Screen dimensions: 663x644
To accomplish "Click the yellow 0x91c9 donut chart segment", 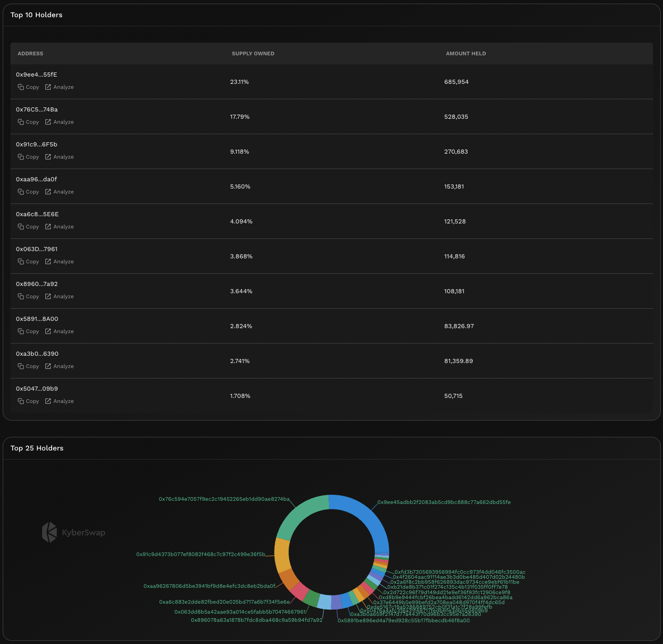I will 282,555.
